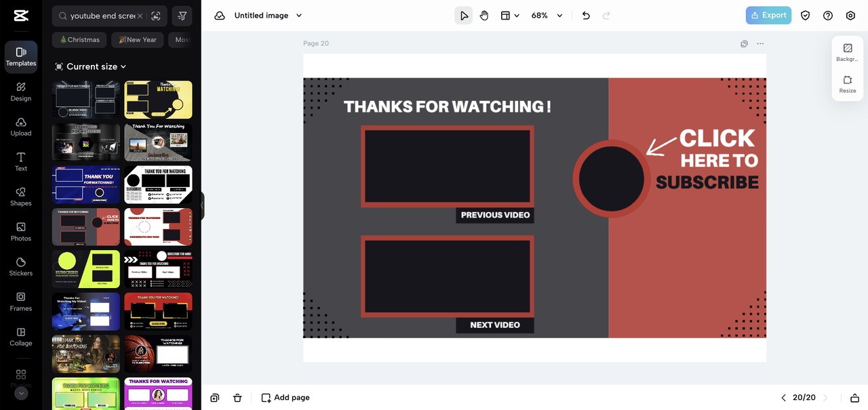Viewport: 868px width, 410px height.
Task: Delete the page with trash icon
Action: 237,398
